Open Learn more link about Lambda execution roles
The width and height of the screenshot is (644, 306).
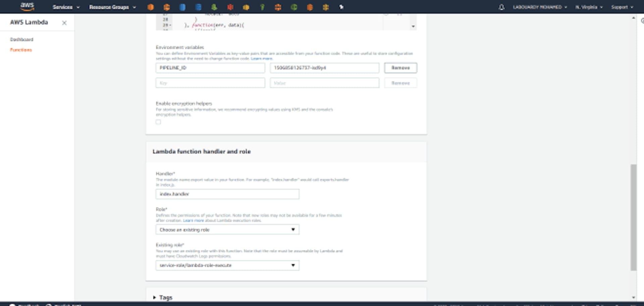click(x=194, y=220)
